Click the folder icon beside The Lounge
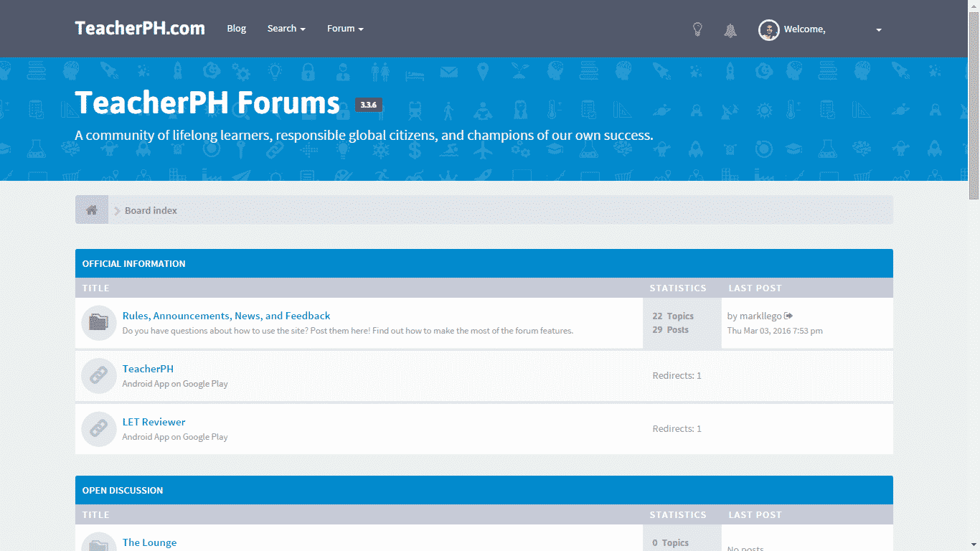The image size is (980, 551). 99,542
